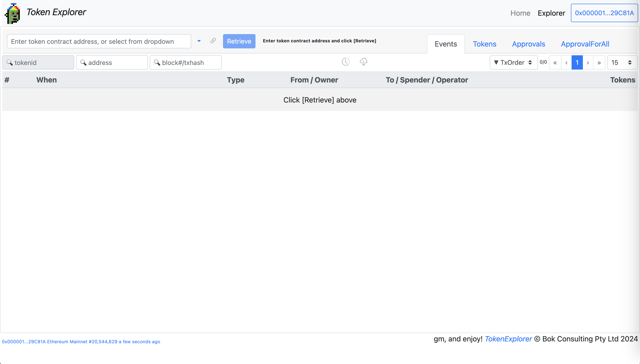Screen dimensions: 640x364
Task: Open the TxOrder sort dropdown
Action: (x=513, y=62)
